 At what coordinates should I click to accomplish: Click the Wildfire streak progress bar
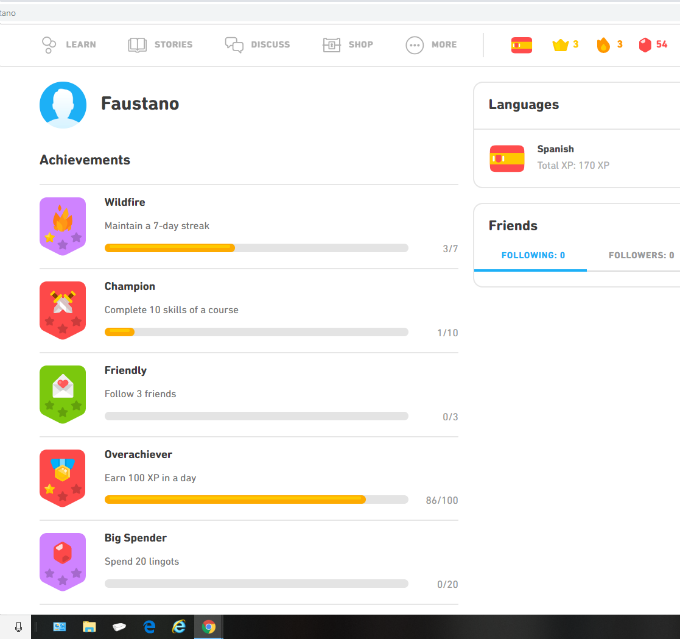tap(256, 248)
